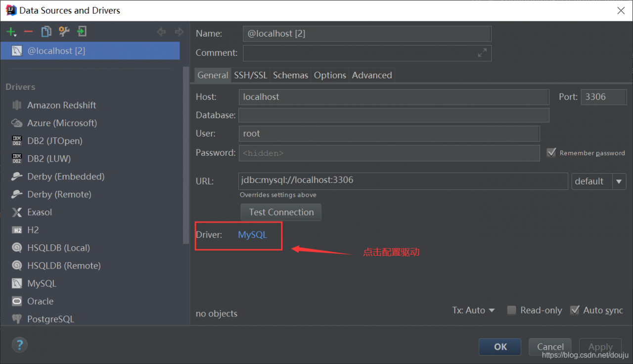
Task: Click the Test Connection button
Action: pyautogui.click(x=281, y=212)
